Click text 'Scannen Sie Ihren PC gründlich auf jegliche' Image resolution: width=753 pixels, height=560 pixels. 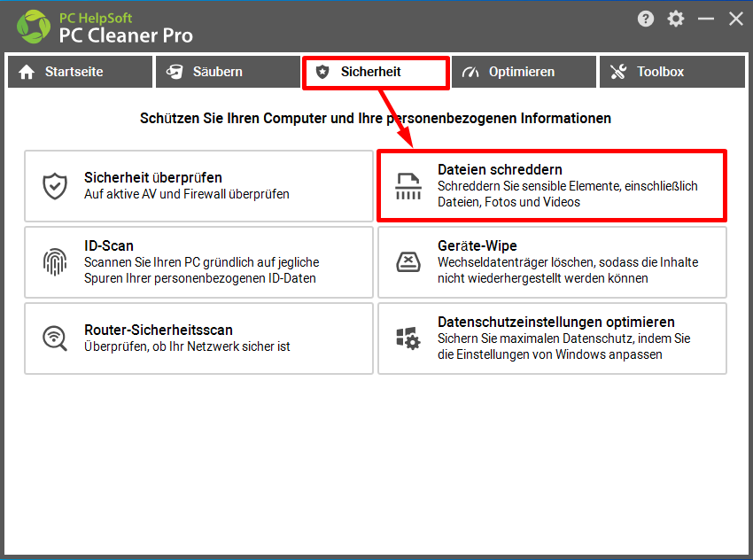tap(202, 262)
